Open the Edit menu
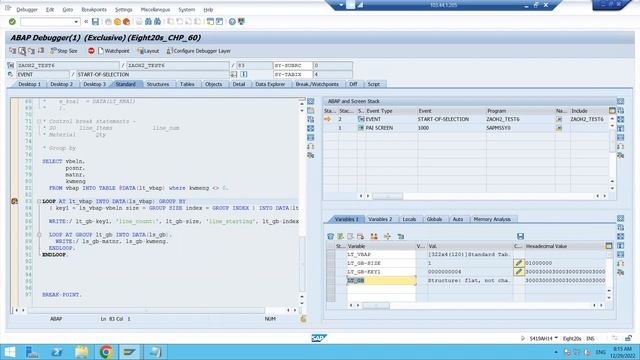The width and height of the screenshot is (640, 360). (50, 9)
